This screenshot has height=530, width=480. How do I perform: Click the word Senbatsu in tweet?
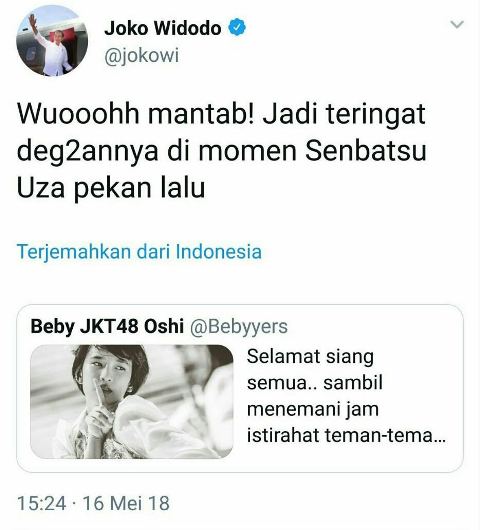point(366,151)
